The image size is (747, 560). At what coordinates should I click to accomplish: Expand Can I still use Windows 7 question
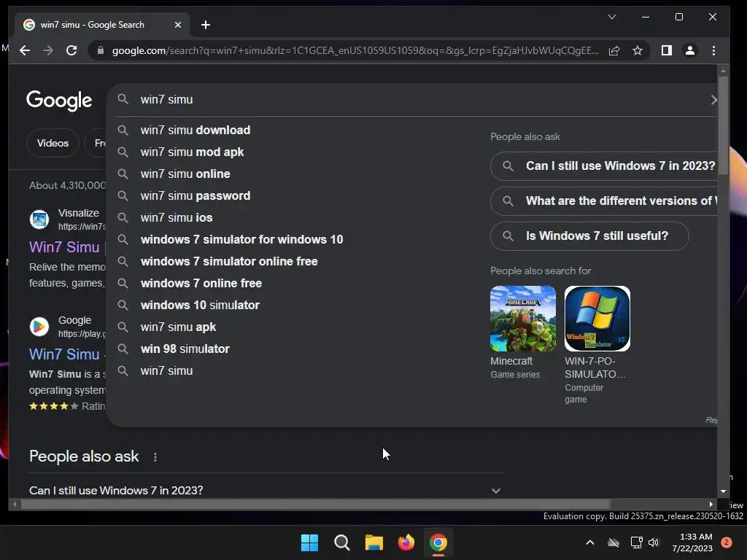pyautogui.click(x=266, y=491)
